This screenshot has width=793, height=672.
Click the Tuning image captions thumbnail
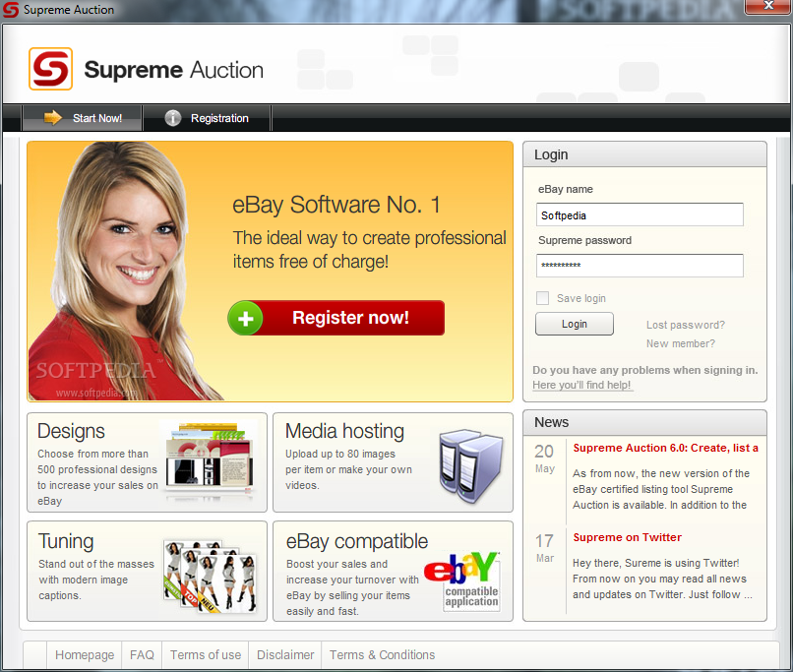[x=210, y=576]
